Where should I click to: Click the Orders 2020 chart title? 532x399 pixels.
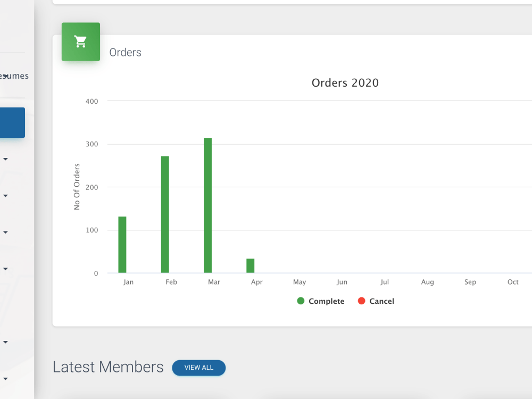345,83
